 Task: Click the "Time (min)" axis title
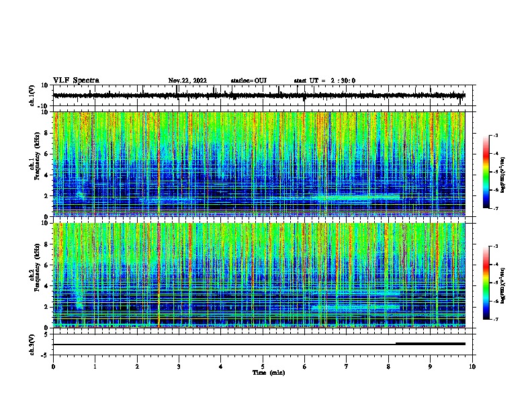pos(269,373)
